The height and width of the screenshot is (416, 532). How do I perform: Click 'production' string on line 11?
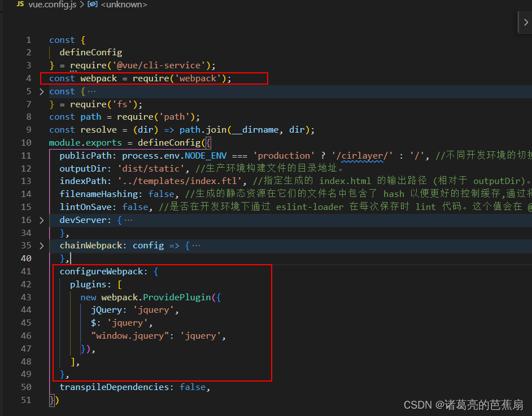(x=284, y=156)
